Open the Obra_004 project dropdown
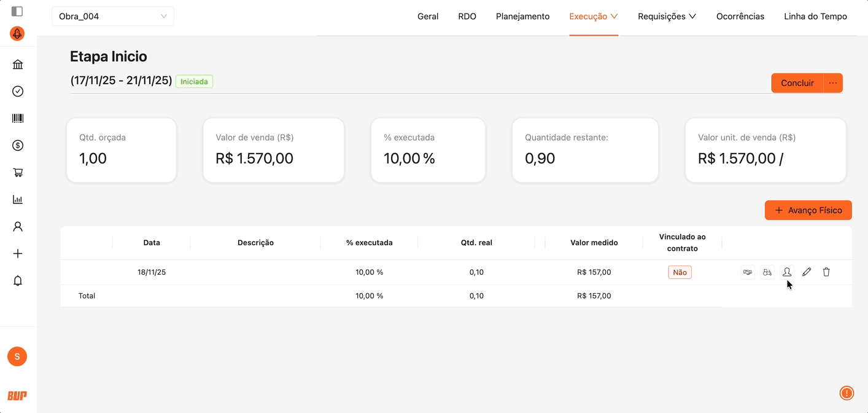This screenshot has height=413, width=868. pyautogui.click(x=113, y=17)
